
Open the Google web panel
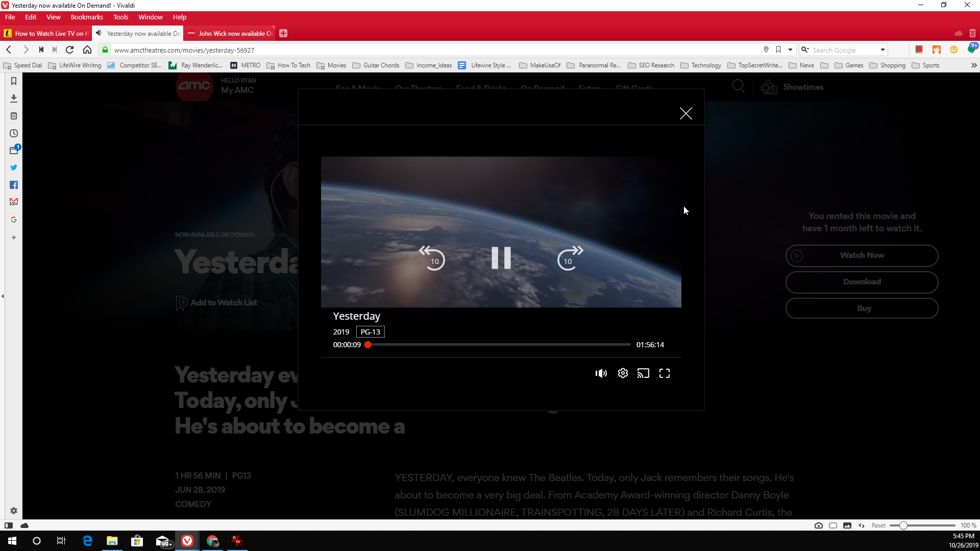coord(14,220)
